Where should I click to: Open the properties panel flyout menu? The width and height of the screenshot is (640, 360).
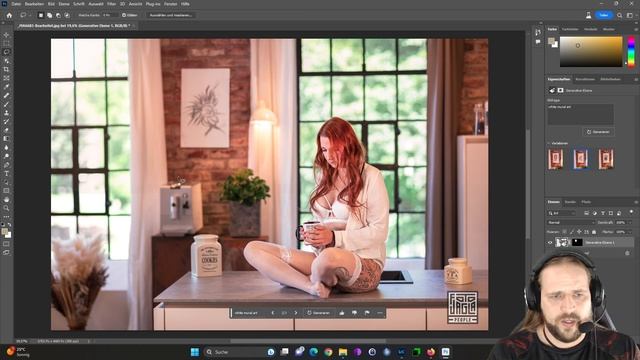click(636, 79)
